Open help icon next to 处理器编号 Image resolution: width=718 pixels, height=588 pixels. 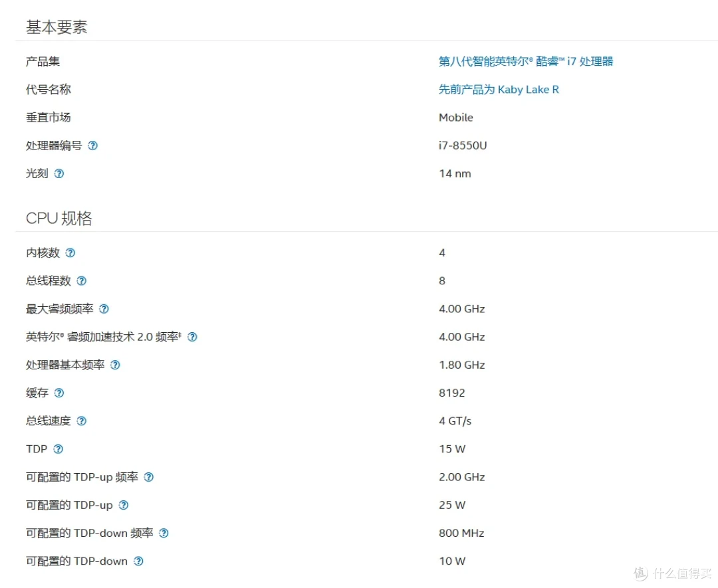[92, 146]
